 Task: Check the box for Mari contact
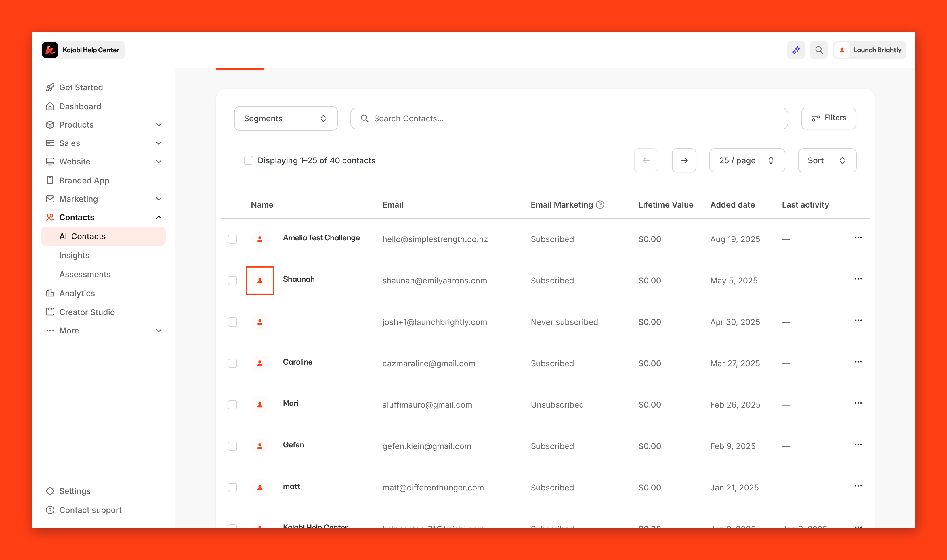tap(233, 405)
